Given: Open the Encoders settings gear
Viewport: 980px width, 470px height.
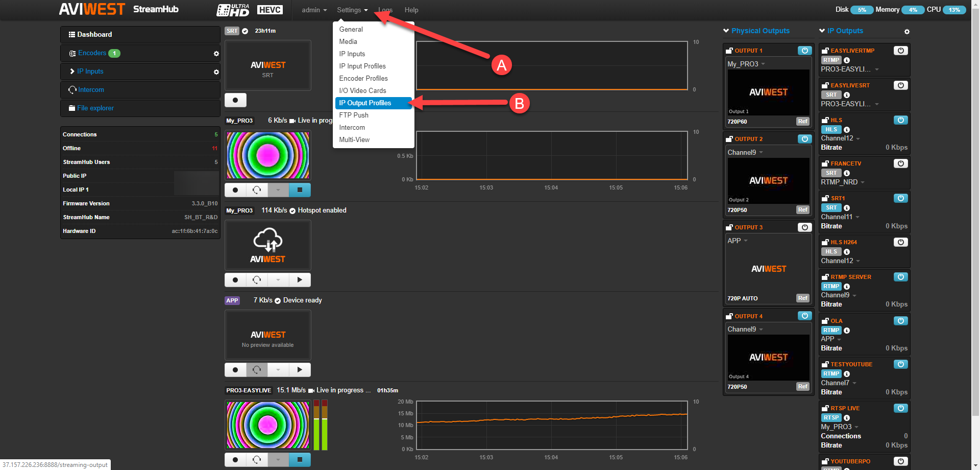Looking at the screenshot, I should 216,54.
